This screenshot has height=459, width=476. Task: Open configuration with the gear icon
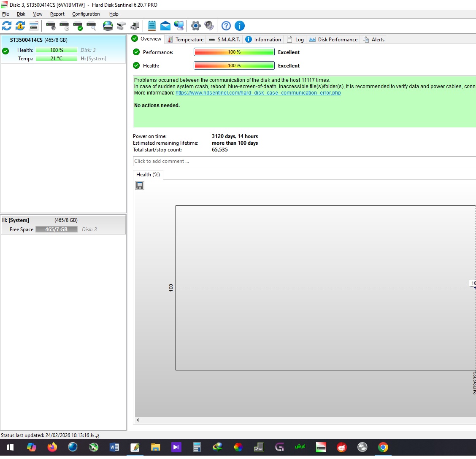pyautogui.click(x=195, y=26)
